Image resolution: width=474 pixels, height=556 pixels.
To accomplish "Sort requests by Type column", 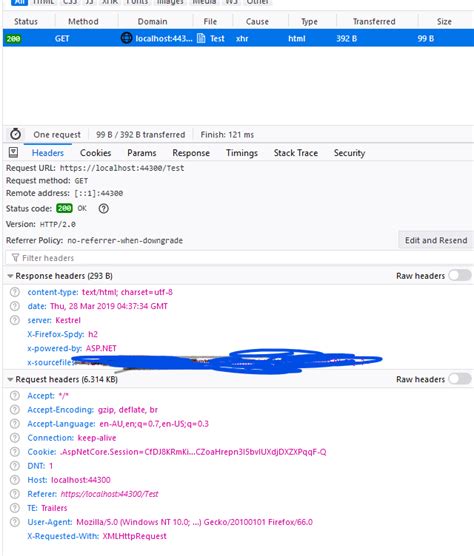I will [310, 21].
